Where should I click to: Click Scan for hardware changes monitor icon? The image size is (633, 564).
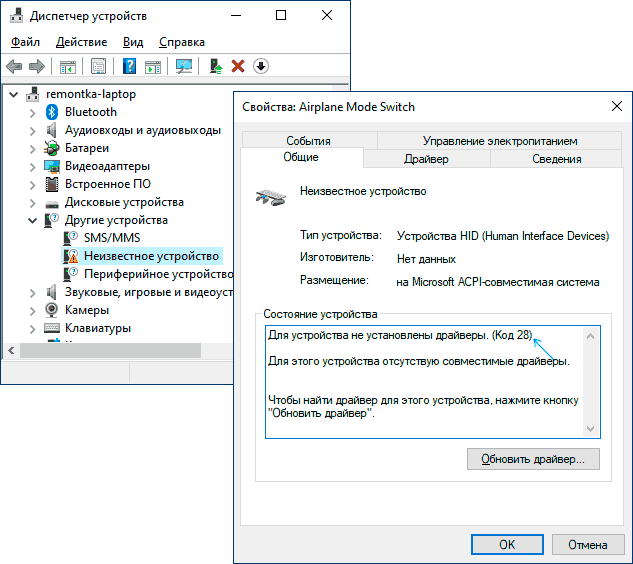coord(184,66)
